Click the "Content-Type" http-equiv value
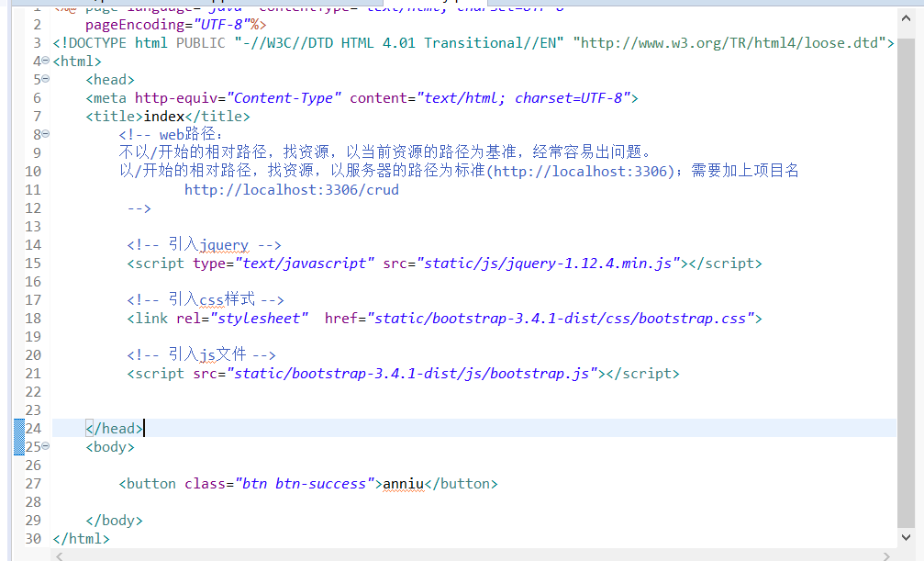The image size is (924, 561). pos(284,98)
